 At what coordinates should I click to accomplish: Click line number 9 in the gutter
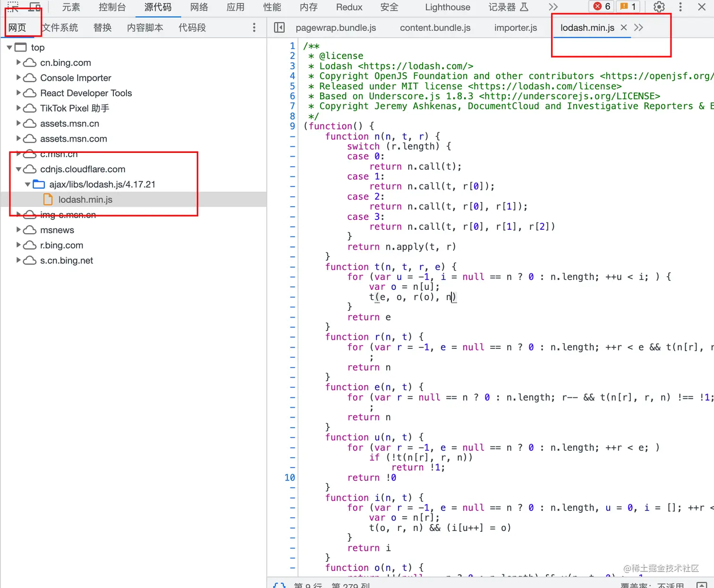(292, 126)
